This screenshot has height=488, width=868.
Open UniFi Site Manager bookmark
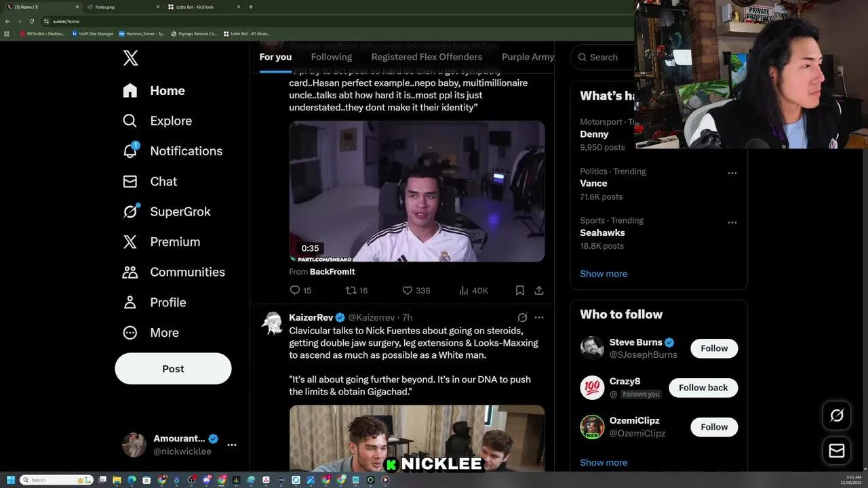click(x=92, y=33)
